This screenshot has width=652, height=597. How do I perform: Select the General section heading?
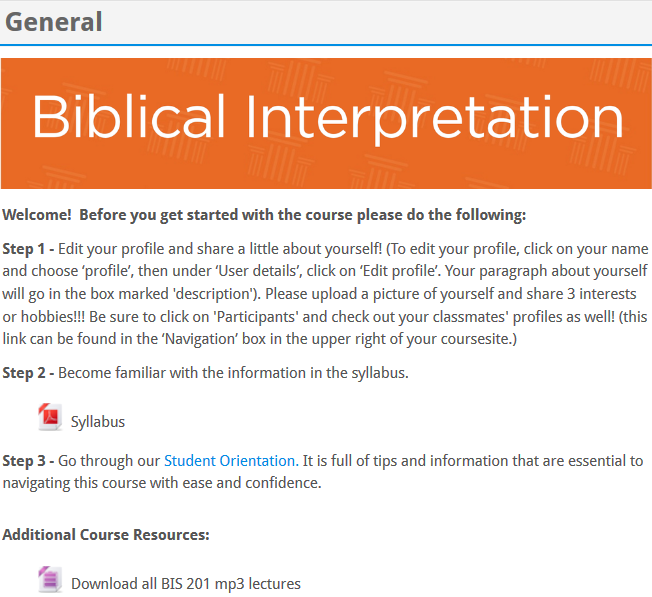point(54,22)
